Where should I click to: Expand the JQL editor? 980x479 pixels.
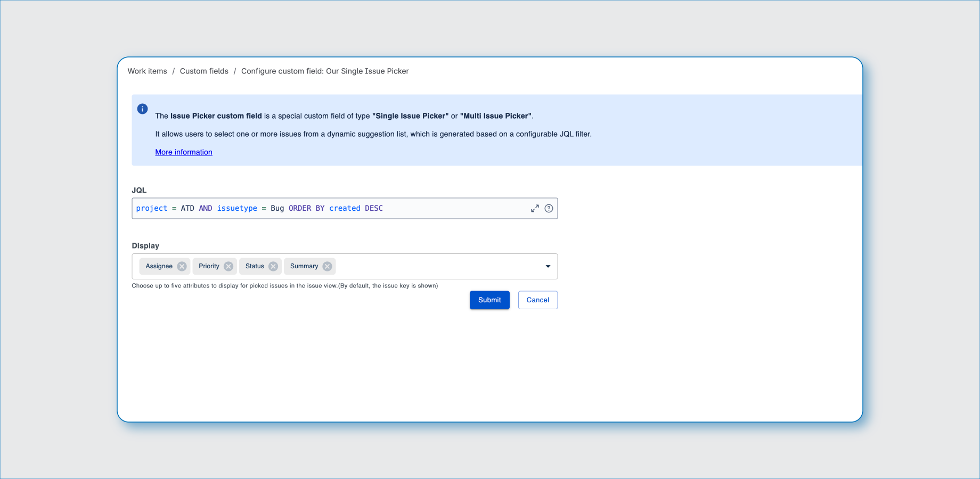click(535, 209)
